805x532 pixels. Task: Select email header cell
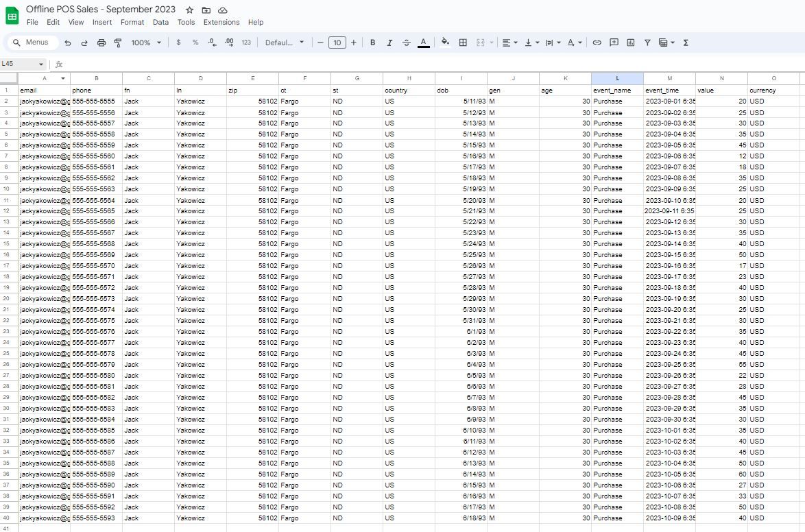[44, 90]
